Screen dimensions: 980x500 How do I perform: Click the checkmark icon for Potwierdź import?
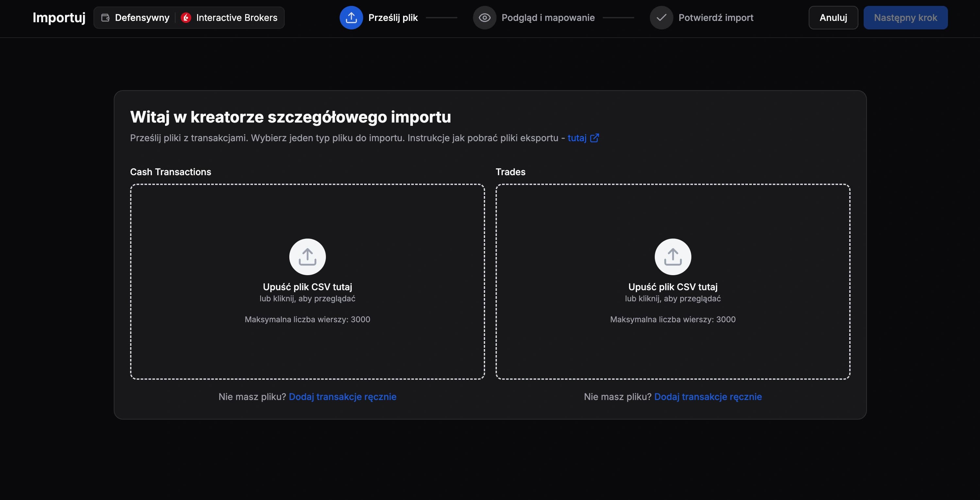click(661, 18)
